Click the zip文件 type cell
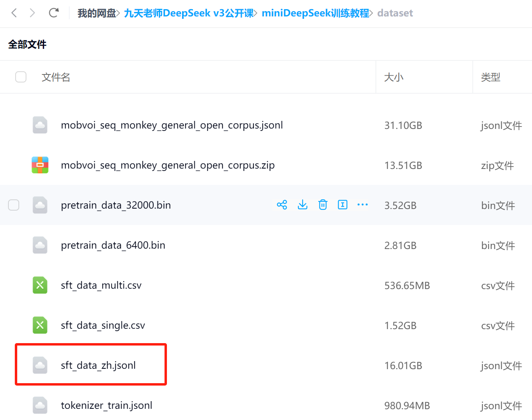 (x=497, y=166)
